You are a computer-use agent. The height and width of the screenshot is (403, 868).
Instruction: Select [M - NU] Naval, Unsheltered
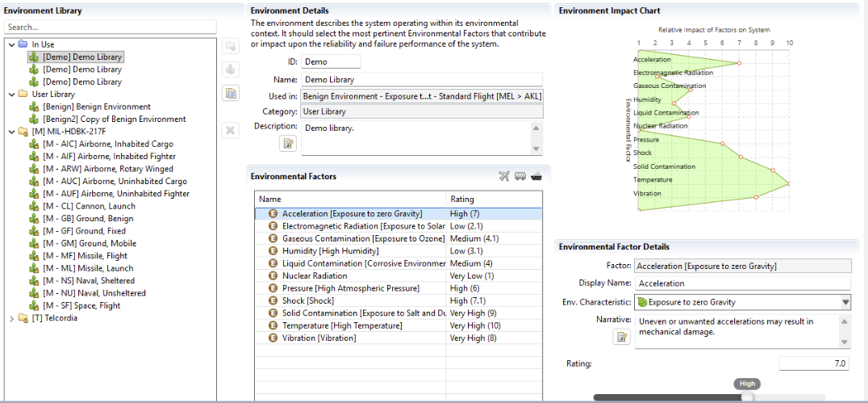pyautogui.click(x=94, y=292)
